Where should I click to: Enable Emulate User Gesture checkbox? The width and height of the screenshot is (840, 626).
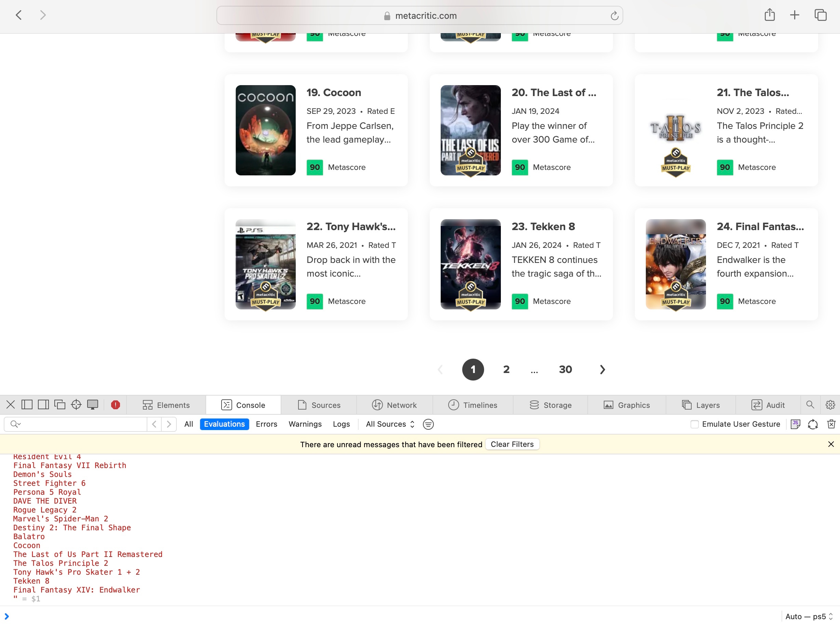tap(694, 424)
